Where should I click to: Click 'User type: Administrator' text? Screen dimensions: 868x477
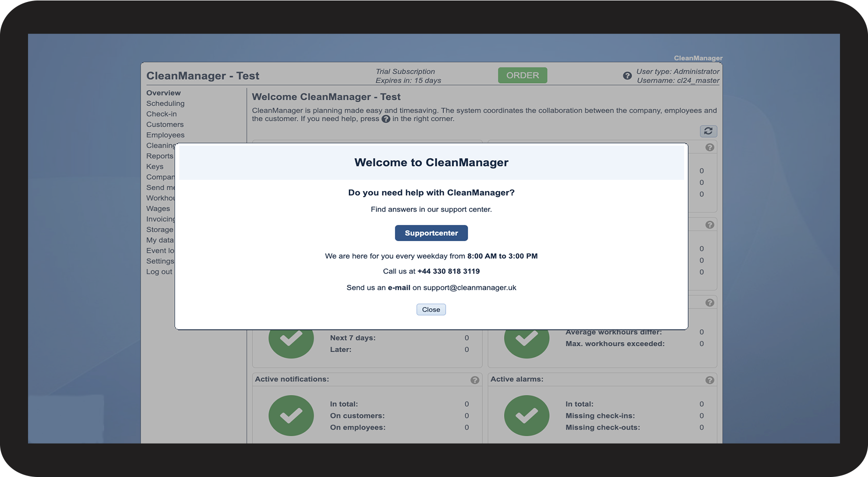(678, 72)
